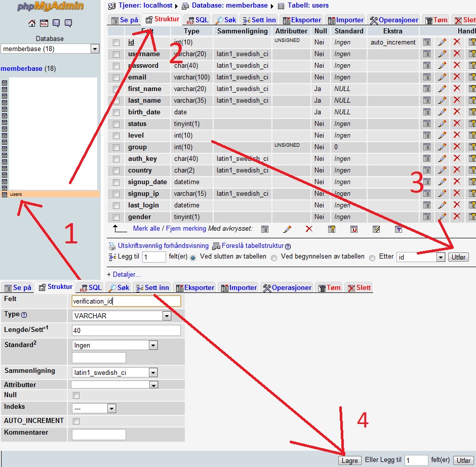Check the gender field checkbox

pyautogui.click(x=116, y=217)
